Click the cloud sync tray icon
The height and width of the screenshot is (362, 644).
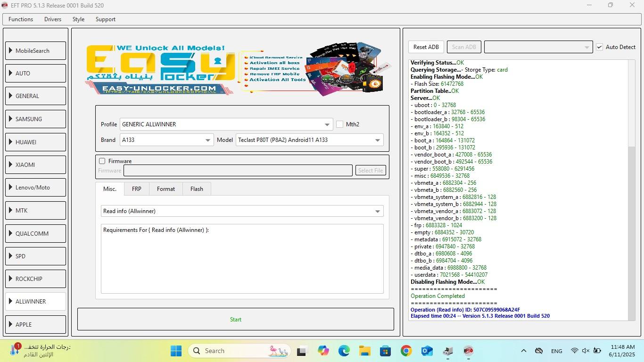[538, 351]
